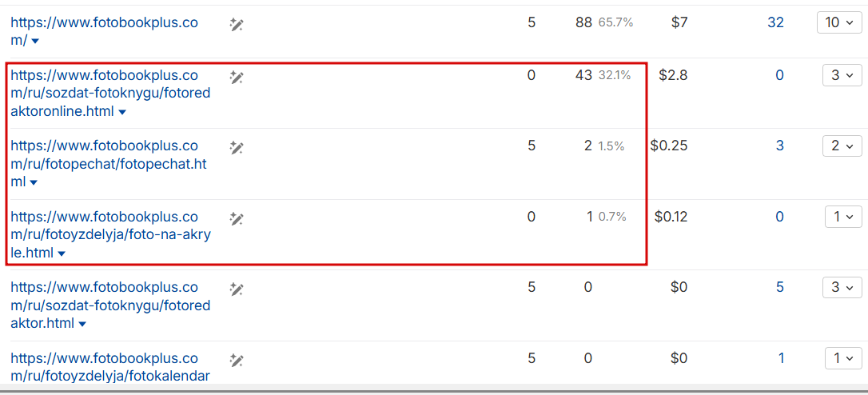The width and height of the screenshot is (868, 395).
Task: Click magic wand icon for homepage URL row
Action: pos(237,25)
